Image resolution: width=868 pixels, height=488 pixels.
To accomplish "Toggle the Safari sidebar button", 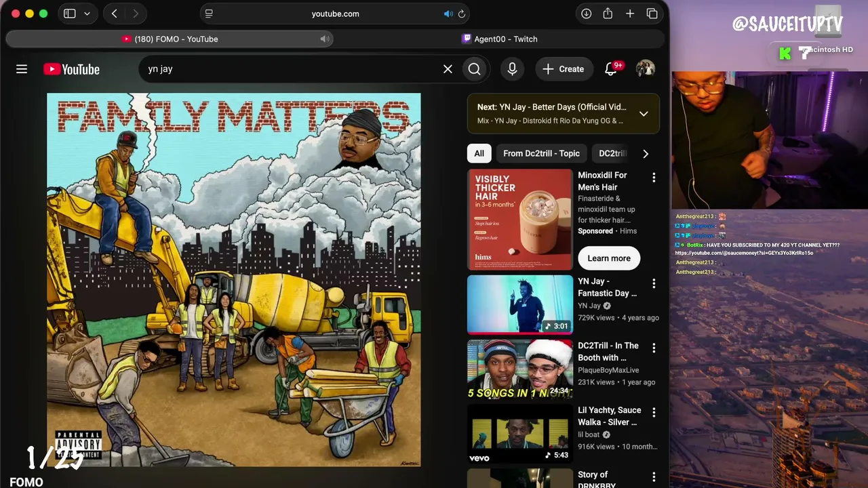I will point(69,14).
